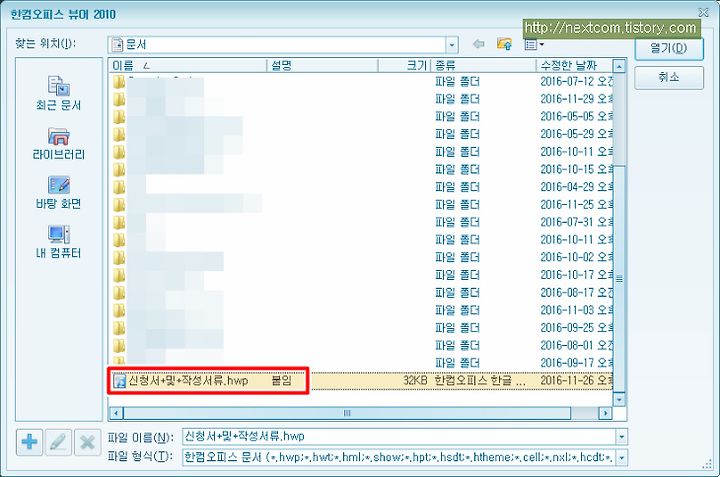The height and width of the screenshot is (477, 720).
Task: Close the 한컴오피스 뷰어 2010 dialog
Action: tap(703, 13)
